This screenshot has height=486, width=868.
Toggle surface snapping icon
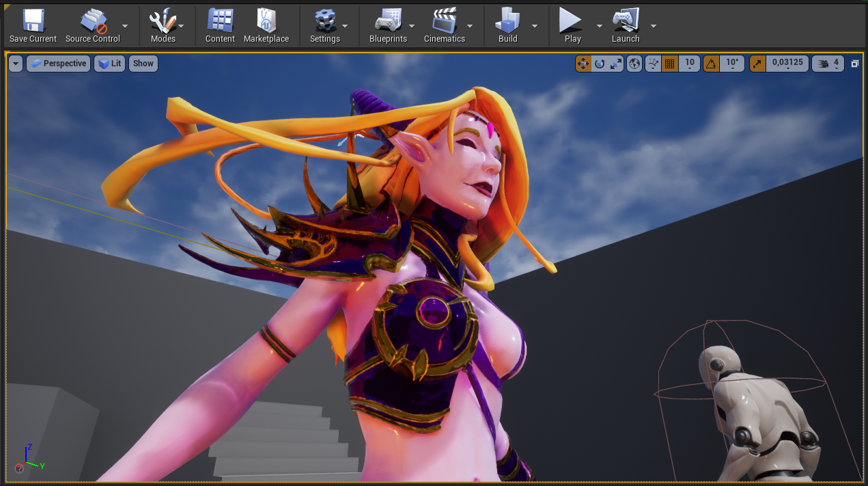[x=654, y=64]
